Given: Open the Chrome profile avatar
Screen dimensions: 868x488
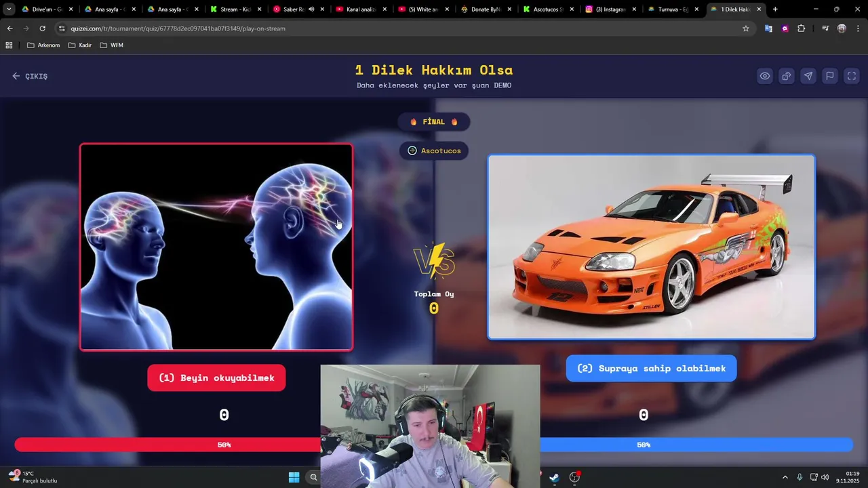Looking at the screenshot, I should pyautogui.click(x=842, y=28).
